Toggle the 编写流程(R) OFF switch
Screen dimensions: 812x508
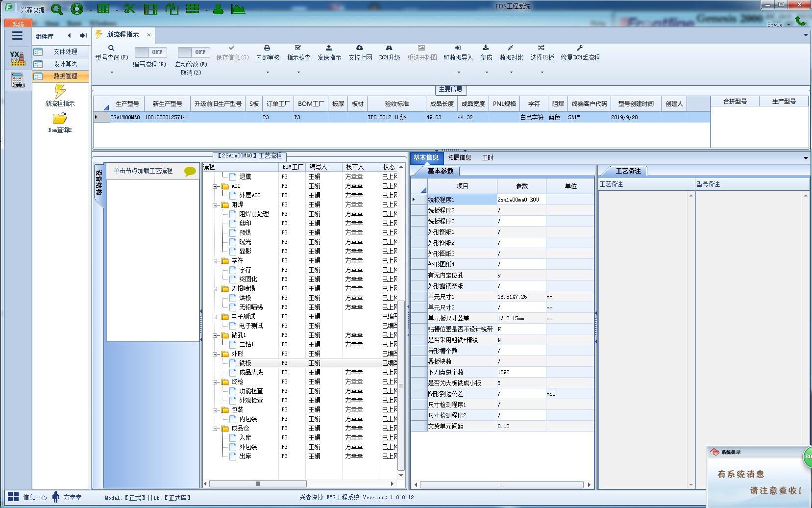click(x=151, y=52)
